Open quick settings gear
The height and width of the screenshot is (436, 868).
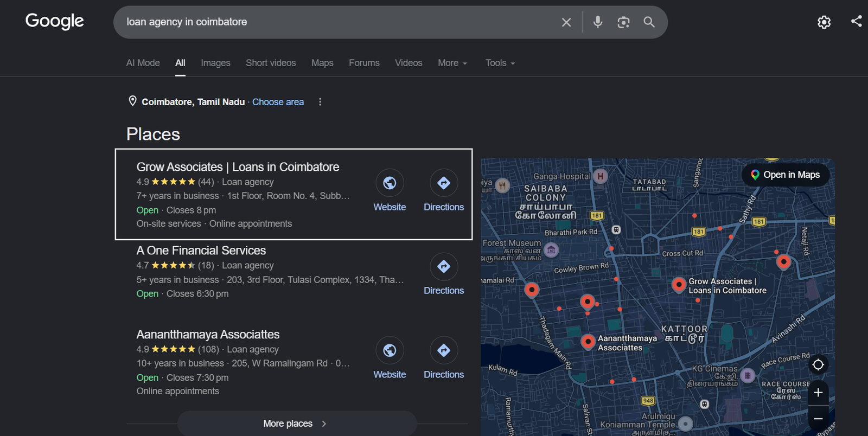(x=824, y=22)
